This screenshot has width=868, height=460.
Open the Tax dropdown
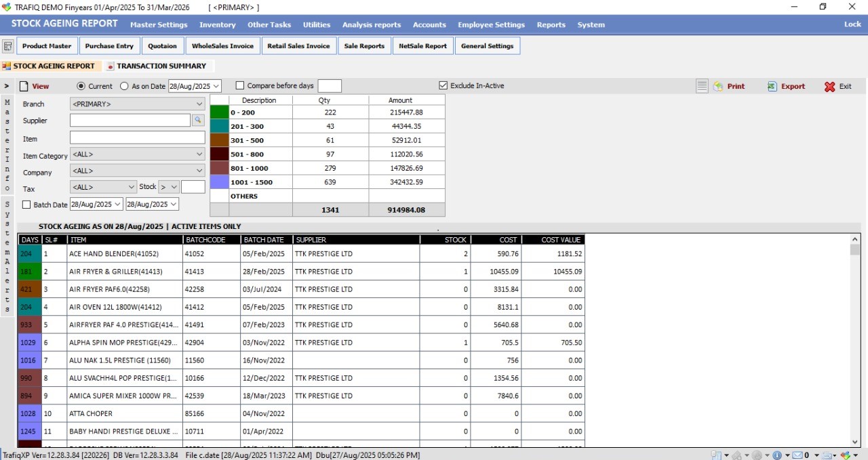132,187
